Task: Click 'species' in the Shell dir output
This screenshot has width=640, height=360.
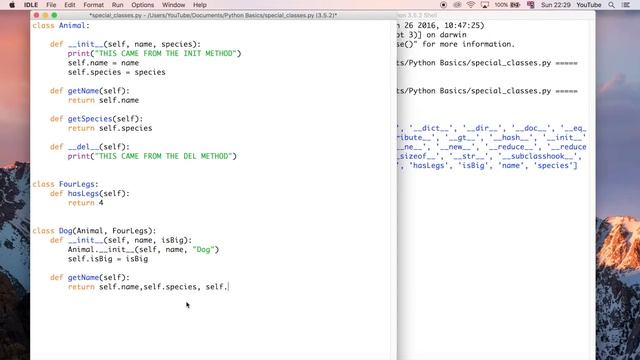Action: (x=553, y=165)
